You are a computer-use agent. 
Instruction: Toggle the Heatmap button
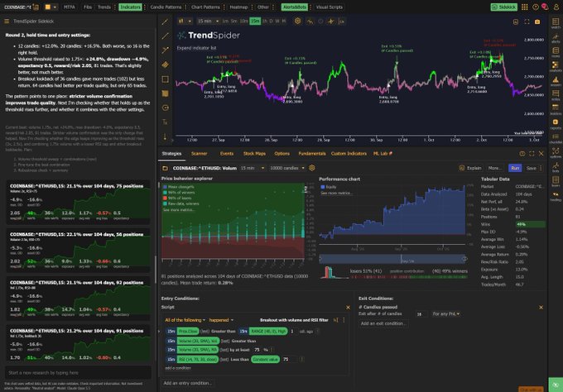point(238,7)
